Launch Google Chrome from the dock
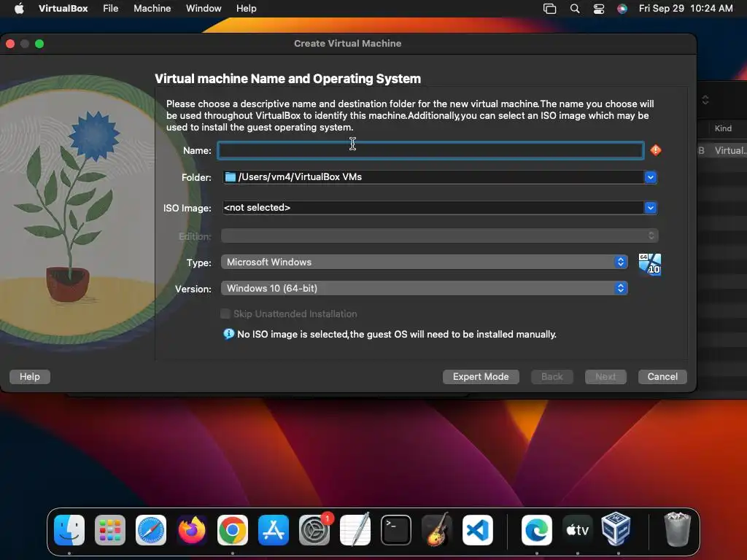This screenshot has height=560, width=747. click(x=233, y=529)
